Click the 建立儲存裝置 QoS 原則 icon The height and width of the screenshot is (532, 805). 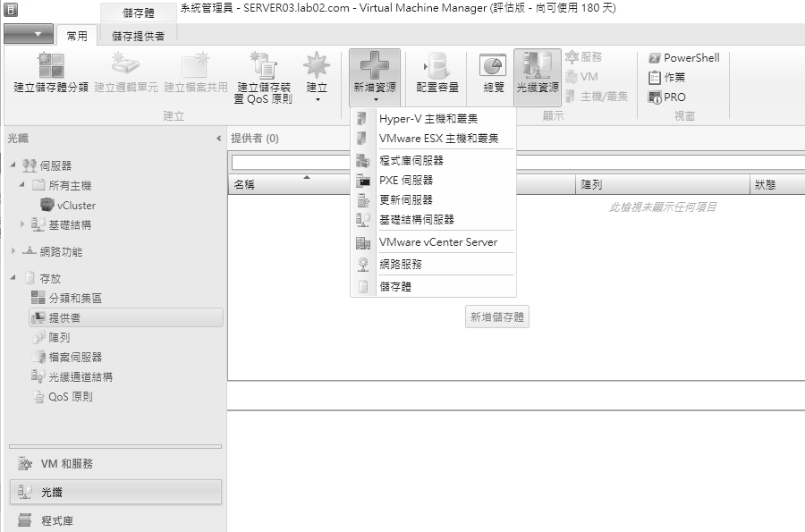coord(263,64)
